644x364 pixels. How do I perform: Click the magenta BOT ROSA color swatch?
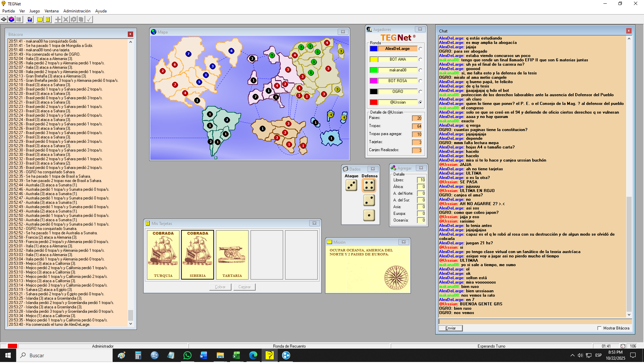(374, 81)
